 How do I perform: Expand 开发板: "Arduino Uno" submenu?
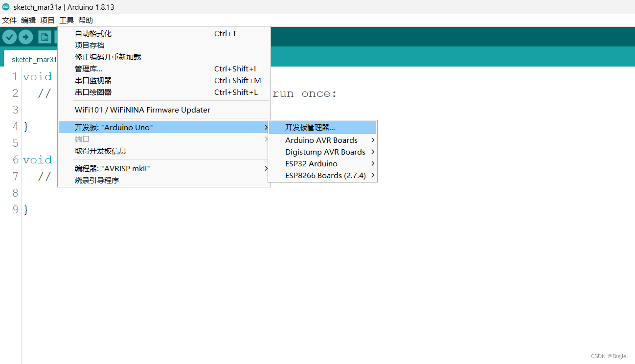[x=164, y=128]
